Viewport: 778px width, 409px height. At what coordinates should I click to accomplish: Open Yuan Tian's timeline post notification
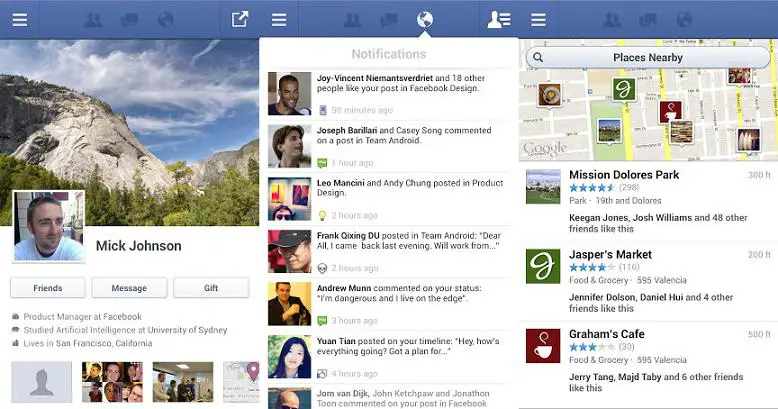[x=389, y=357]
